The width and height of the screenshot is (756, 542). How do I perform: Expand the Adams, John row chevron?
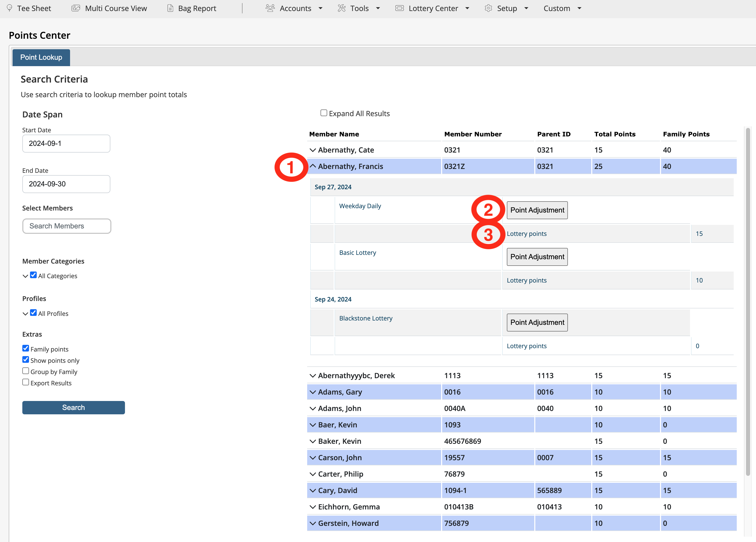tap(313, 408)
